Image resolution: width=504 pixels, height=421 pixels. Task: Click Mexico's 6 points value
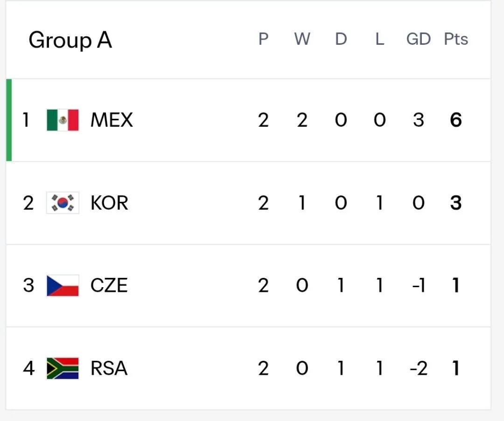(456, 120)
